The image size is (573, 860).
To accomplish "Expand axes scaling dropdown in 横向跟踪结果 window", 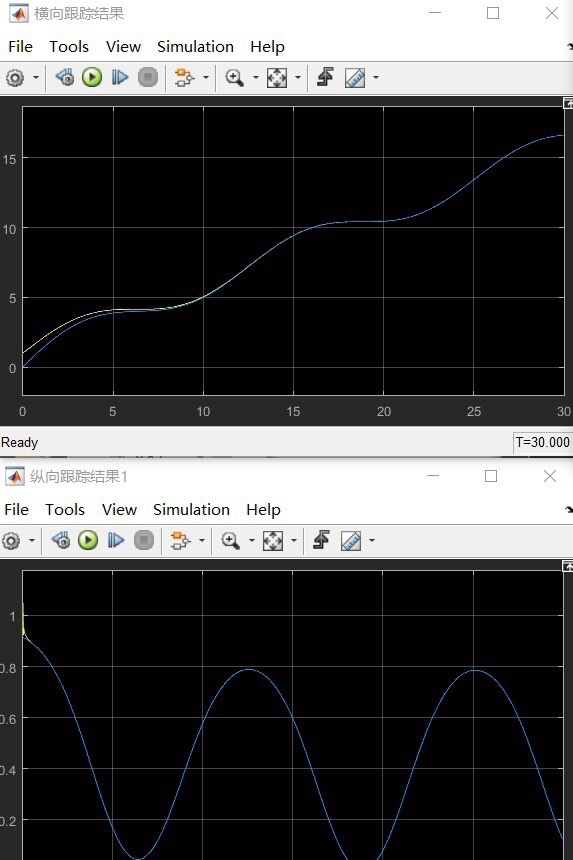I will click(x=298, y=77).
